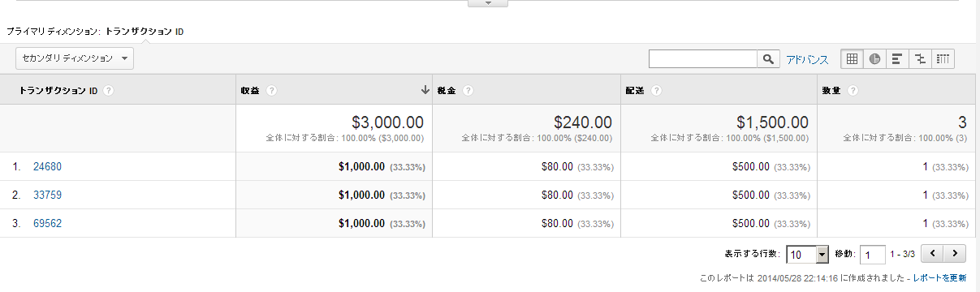Click the table search input field
The width and height of the screenshot is (980, 292).
(x=703, y=59)
